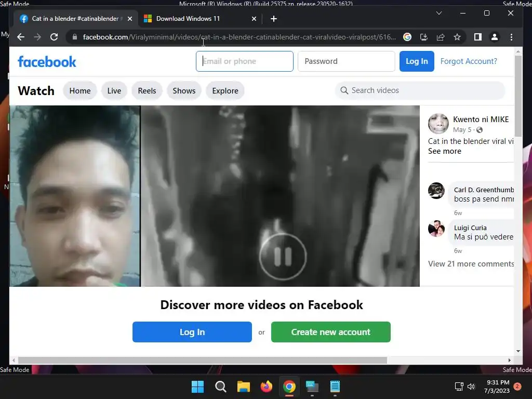
Task: Open the Explore tab in Watch
Action: tap(225, 90)
